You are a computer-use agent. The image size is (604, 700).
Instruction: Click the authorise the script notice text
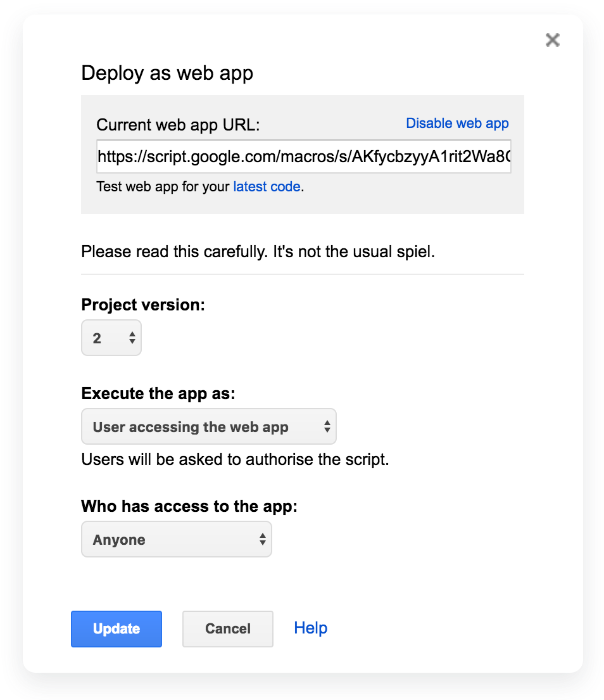pyautogui.click(x=235, y=459)
